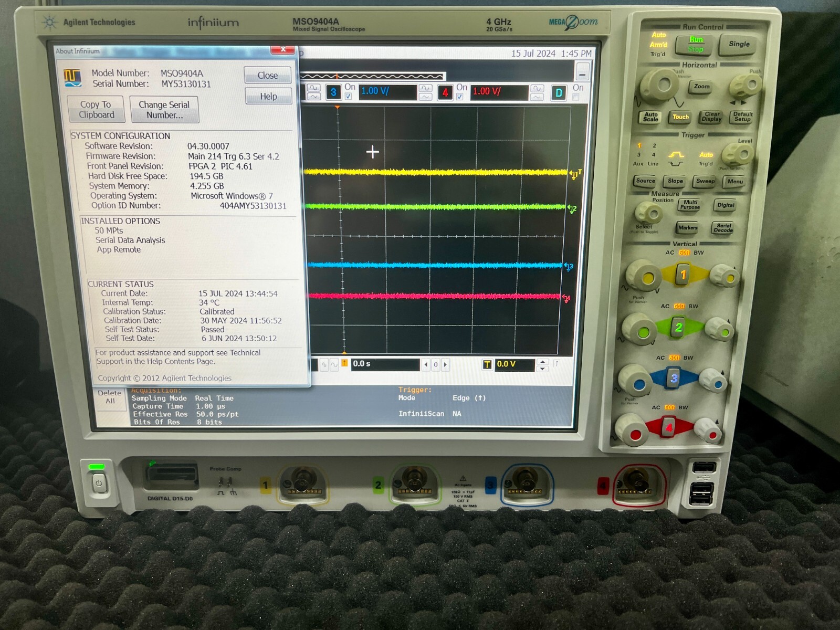Close the About Infiniium dialog with Close
Screen dimensions: 840x630
pyautogui.click(x=268, y=76)
